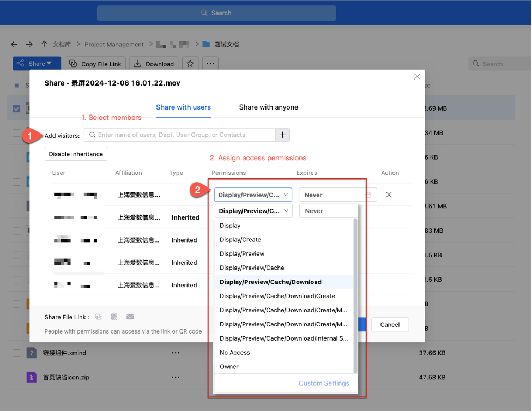Uncheck the selected first file checkbox

pyautogui.click(x=16, y=108)
